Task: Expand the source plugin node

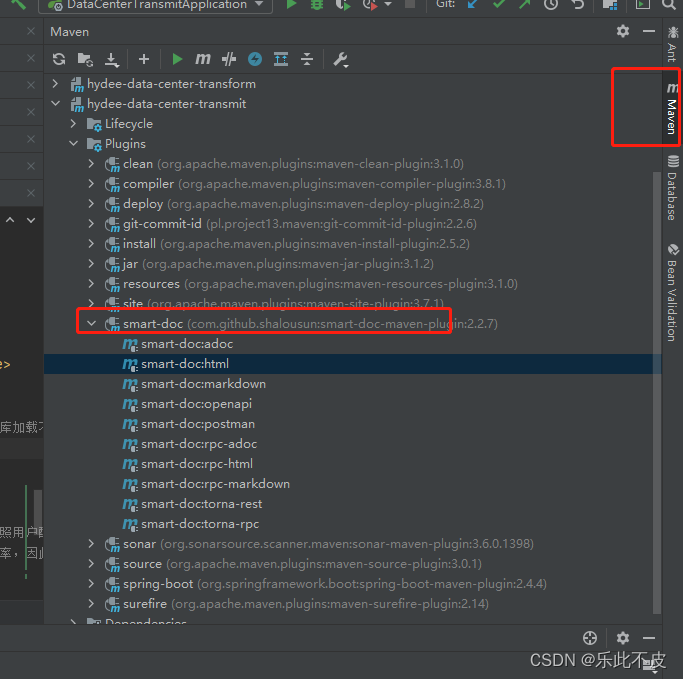Action: click(91, 564)
